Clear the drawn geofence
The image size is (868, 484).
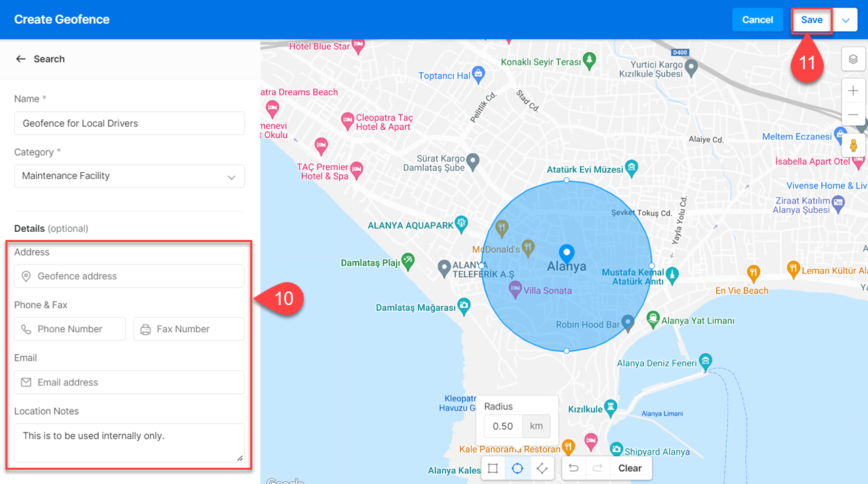point(630,468)
